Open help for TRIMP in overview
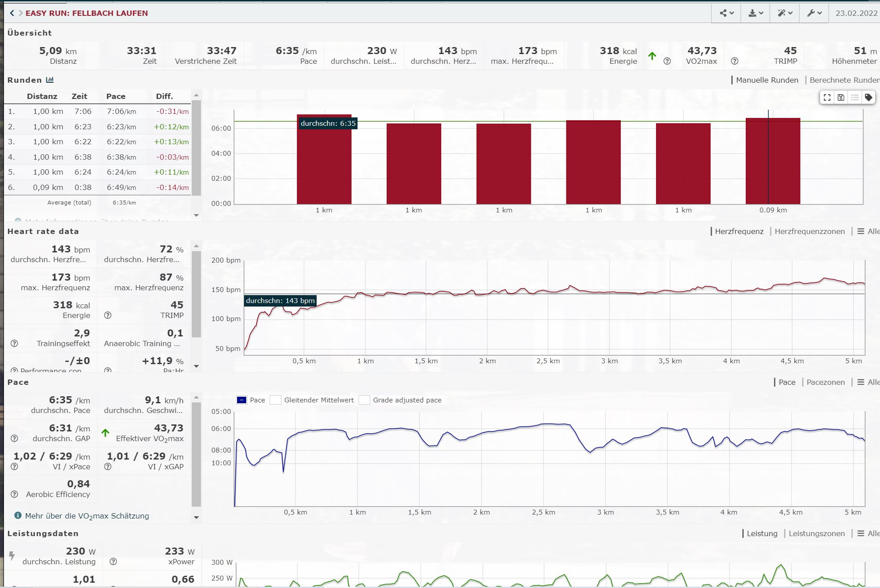 tap(734, 61)
